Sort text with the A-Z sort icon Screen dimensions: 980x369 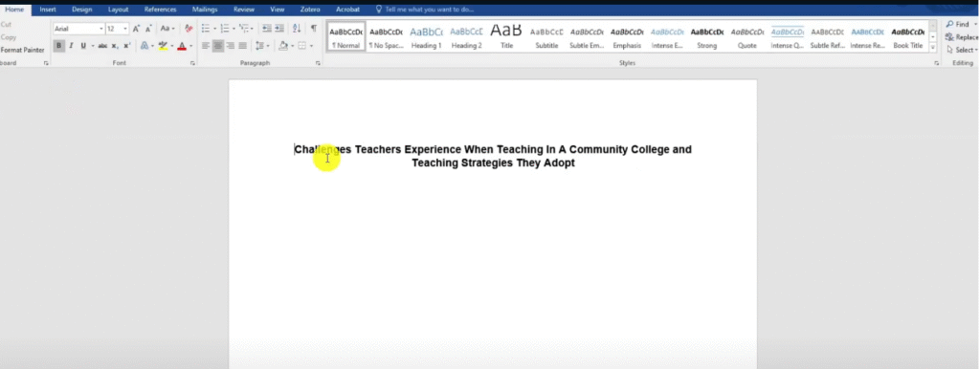click(x=297, y=29)
